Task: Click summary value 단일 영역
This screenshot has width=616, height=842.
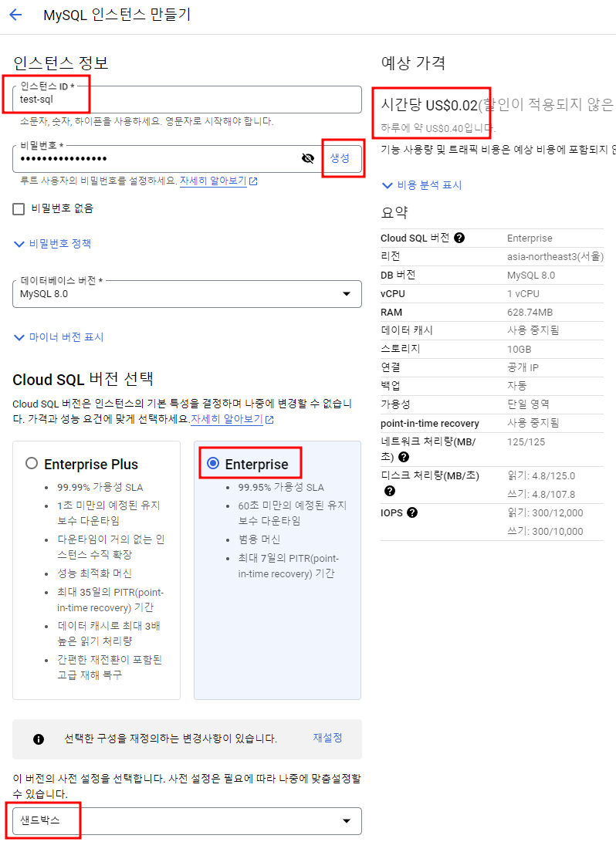Action: (529, 404)
